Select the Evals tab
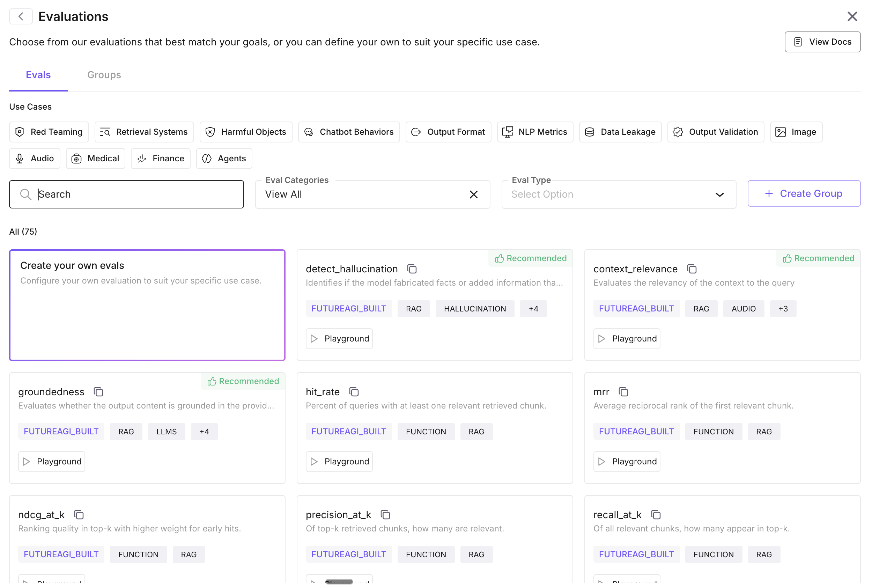Viewport: 872px width, 588px height. (38, 75)
